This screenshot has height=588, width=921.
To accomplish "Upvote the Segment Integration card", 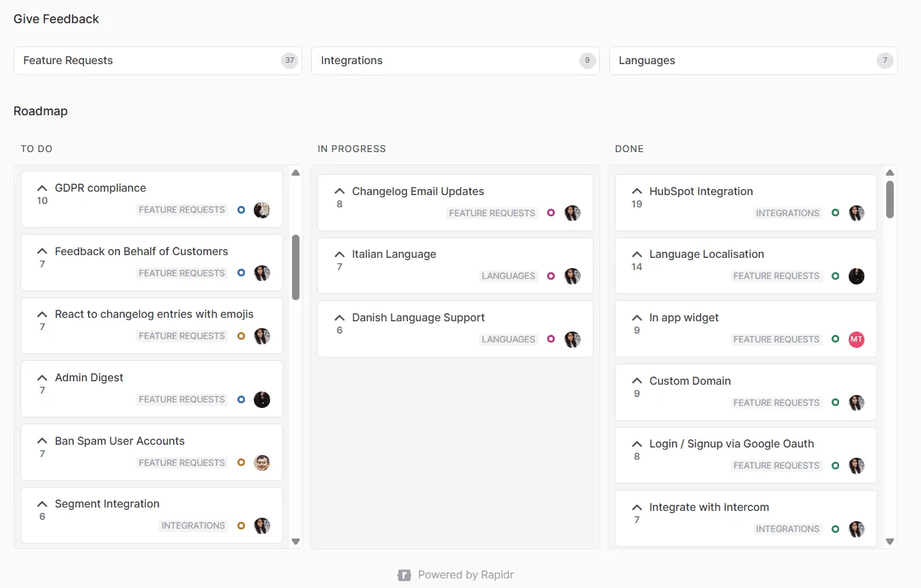I will 42,504.
